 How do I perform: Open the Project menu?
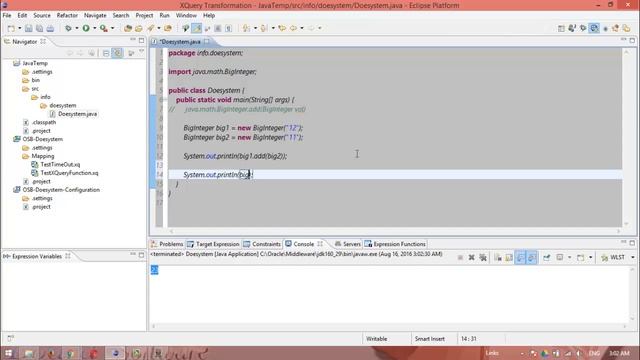click(144, 15)
